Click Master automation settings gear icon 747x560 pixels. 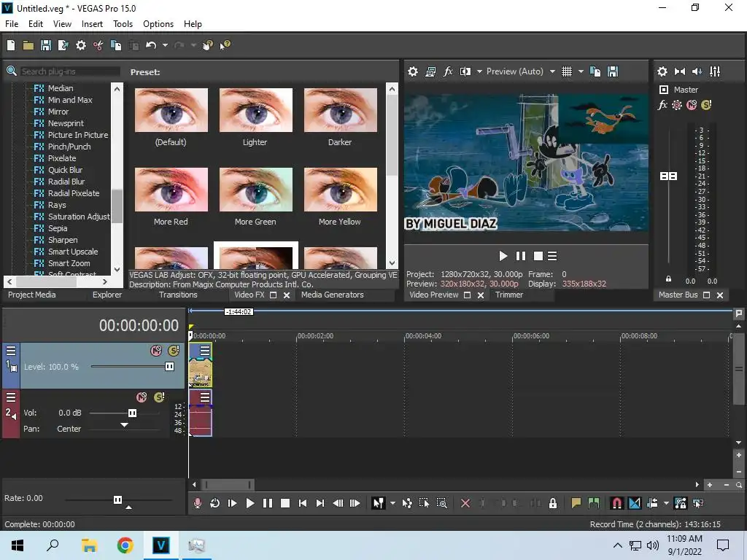676,105
